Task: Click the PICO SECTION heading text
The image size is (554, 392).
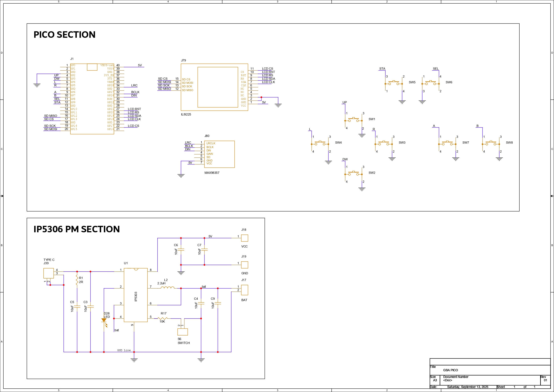Action: click(x=65, y=35)
